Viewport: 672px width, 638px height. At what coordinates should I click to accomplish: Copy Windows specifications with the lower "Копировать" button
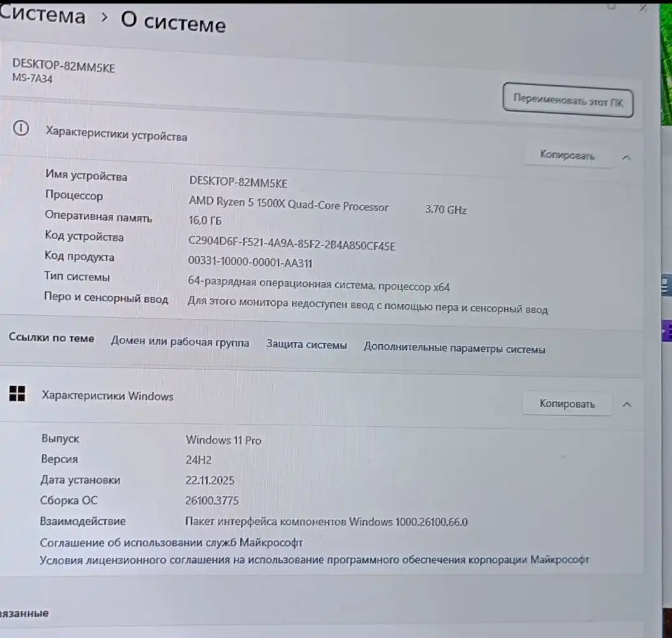tap(566, 403)
